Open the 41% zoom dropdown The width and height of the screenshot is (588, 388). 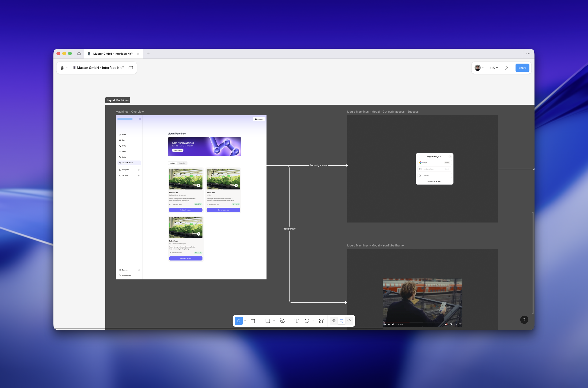pyautogui.click(x=494, y=68)
